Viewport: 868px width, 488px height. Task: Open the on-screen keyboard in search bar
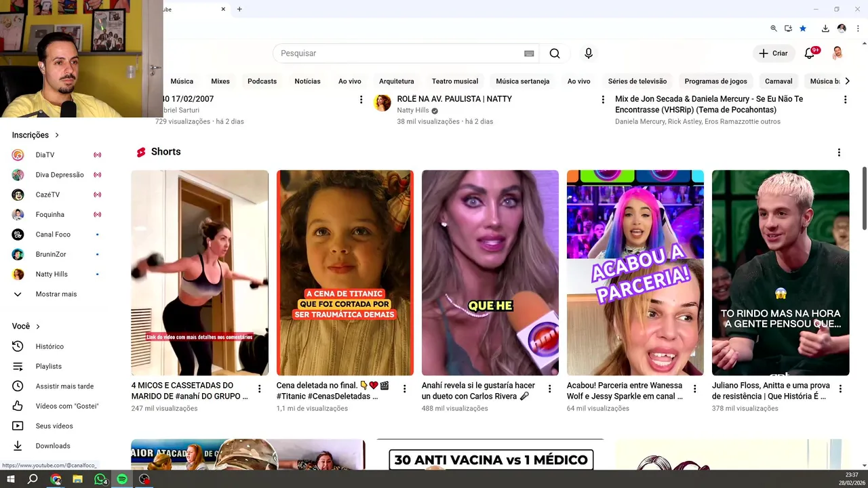click(529, 54)
